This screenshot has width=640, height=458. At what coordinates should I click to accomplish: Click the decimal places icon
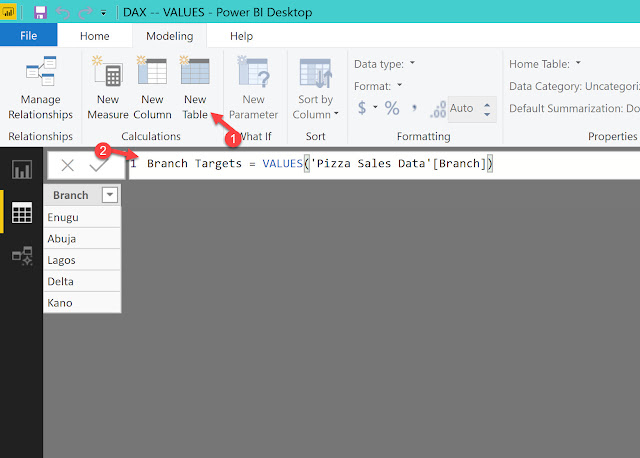coord(438,109)
